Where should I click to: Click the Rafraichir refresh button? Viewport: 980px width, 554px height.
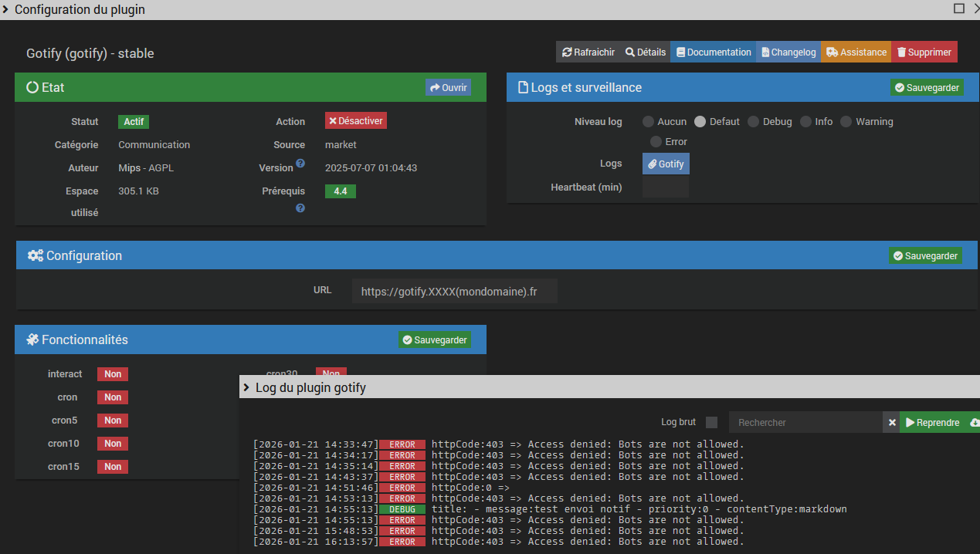pos(588,52)
